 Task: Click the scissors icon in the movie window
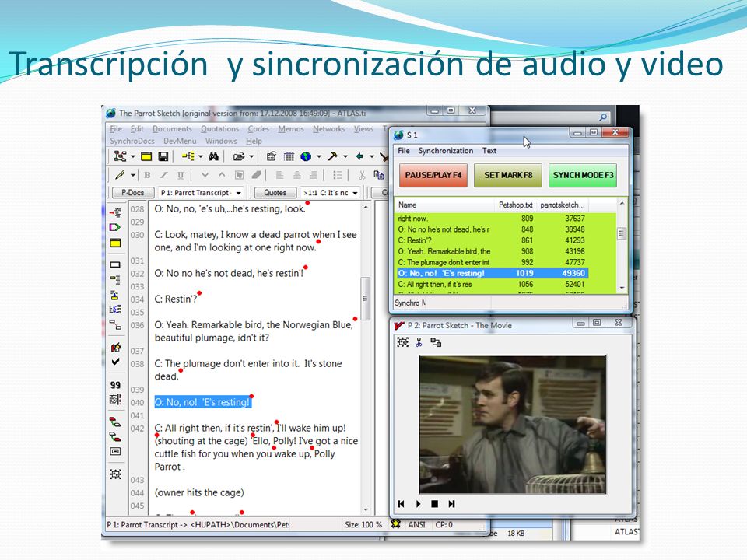tap(419, 342)
